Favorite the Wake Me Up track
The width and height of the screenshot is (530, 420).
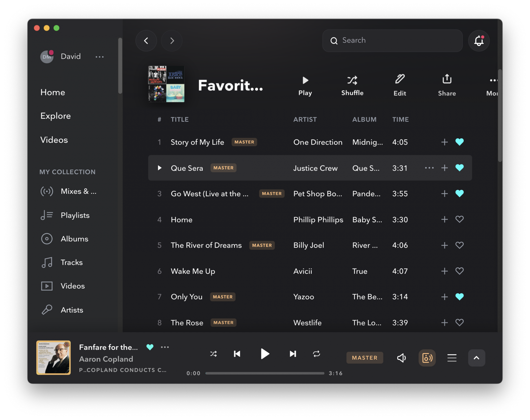459,271
